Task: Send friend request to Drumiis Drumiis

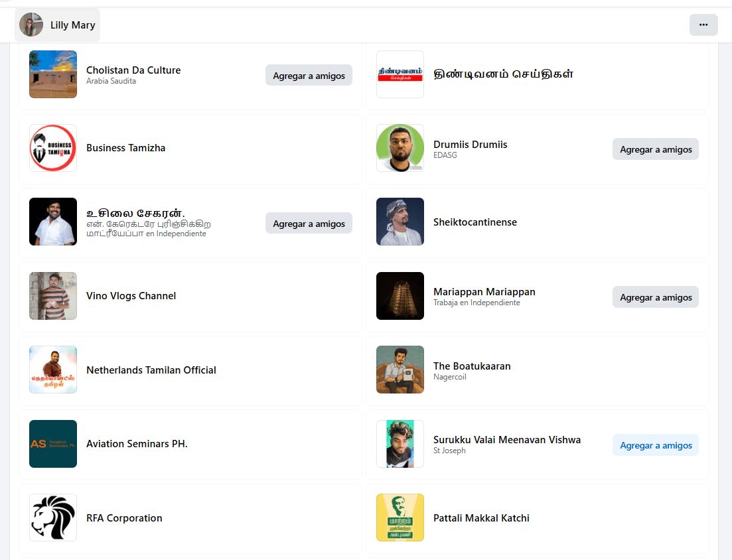Action: [x=655, y=149]
